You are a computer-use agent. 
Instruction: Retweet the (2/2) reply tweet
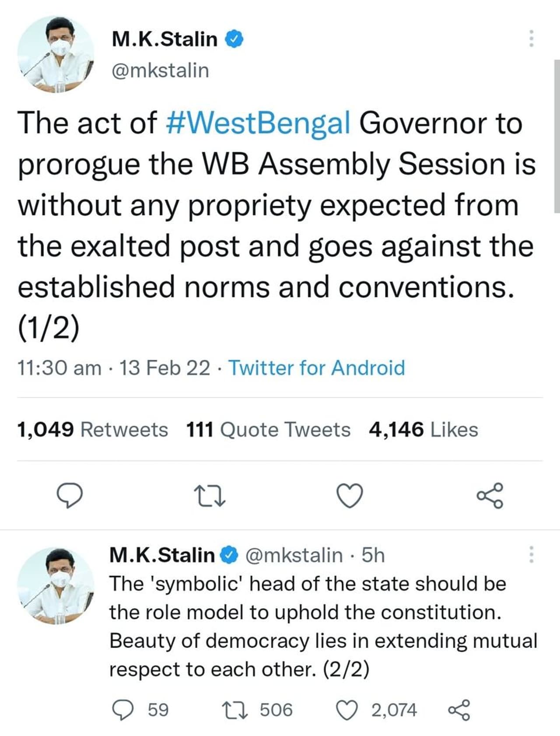[x=235, y=710]
